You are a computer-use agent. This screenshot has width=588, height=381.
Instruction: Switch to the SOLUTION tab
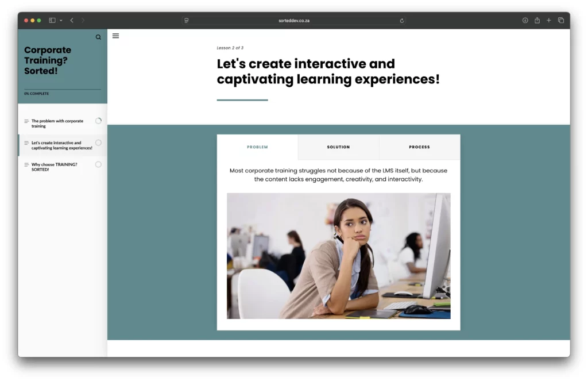pyautogui.click(x=338, y=147)
